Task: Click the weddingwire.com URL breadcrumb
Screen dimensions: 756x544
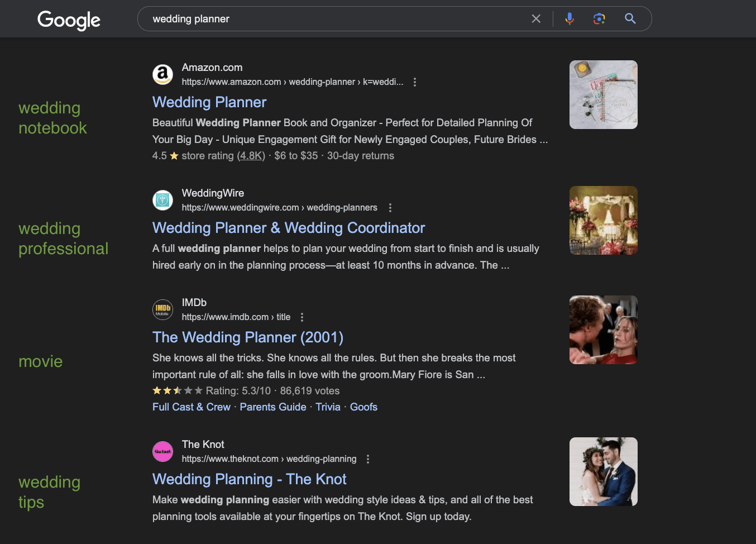Action: point(280,208)
